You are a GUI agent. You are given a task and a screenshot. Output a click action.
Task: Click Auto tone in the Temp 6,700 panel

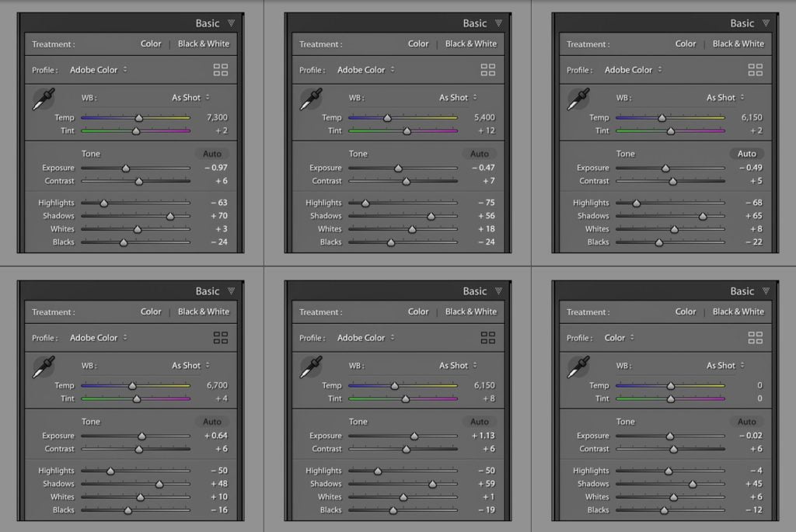(x=212, y=422)
